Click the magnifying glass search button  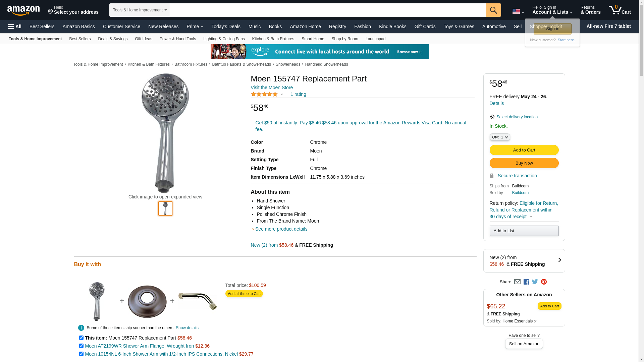[493, 10]
